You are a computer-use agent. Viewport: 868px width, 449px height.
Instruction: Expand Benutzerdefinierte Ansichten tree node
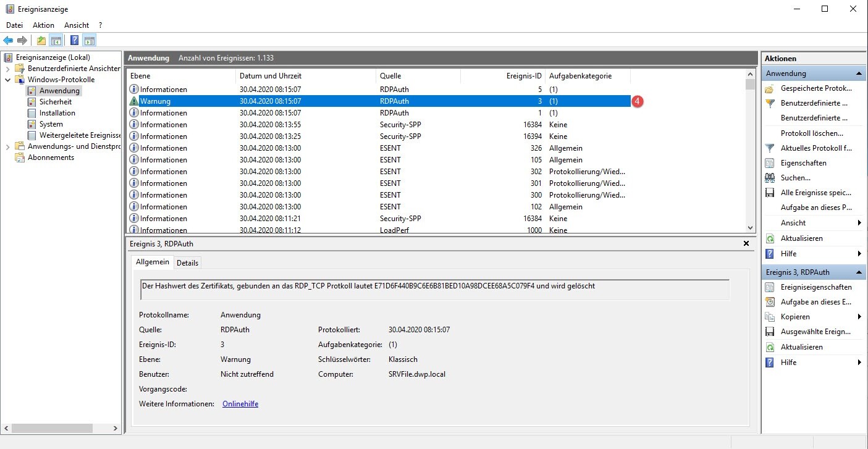(8, 69)
